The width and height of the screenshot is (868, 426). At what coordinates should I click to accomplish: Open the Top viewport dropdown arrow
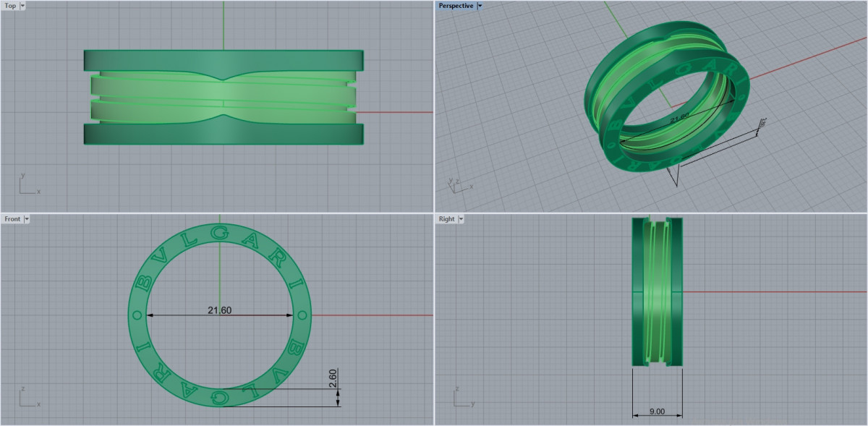tap(23, 6)
